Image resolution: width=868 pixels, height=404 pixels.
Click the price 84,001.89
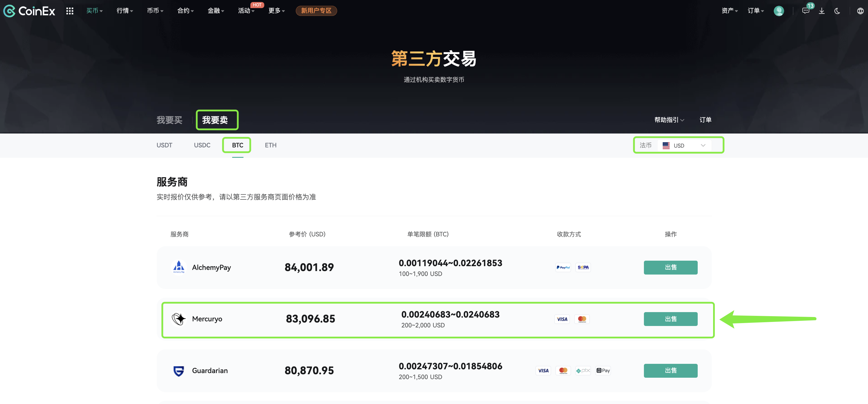(309, 267)
